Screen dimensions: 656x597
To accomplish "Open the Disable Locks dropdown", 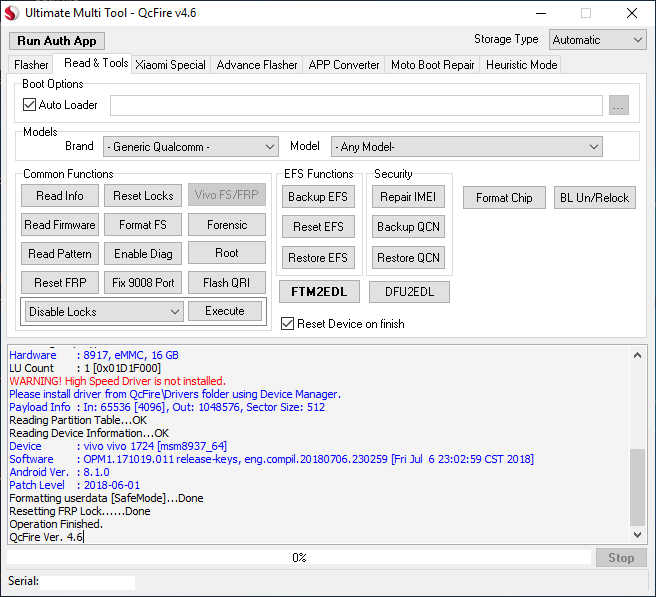I will coord(104,312).
